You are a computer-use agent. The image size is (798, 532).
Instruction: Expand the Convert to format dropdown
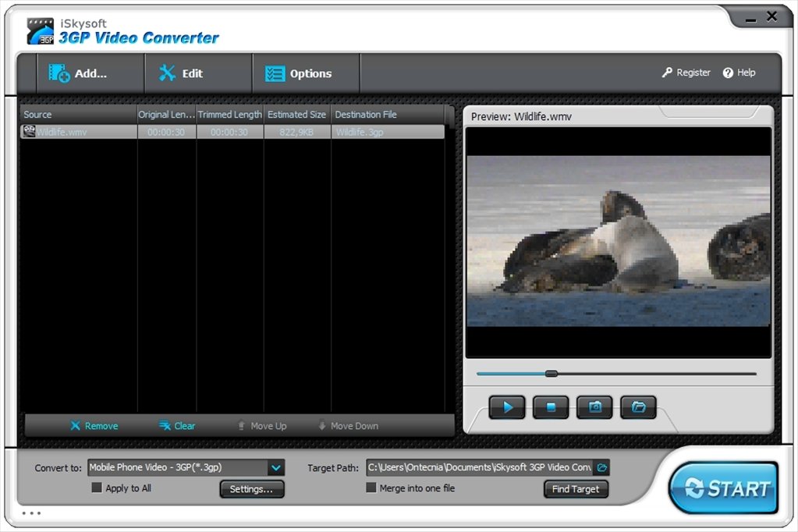coord(276,467)
